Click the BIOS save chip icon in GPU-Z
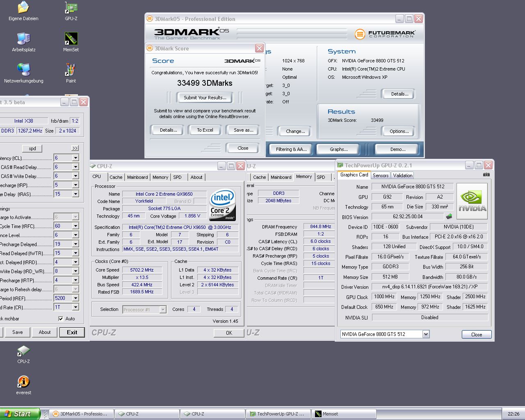The height and width of the screenshot is (420, 525). (449, 216)
